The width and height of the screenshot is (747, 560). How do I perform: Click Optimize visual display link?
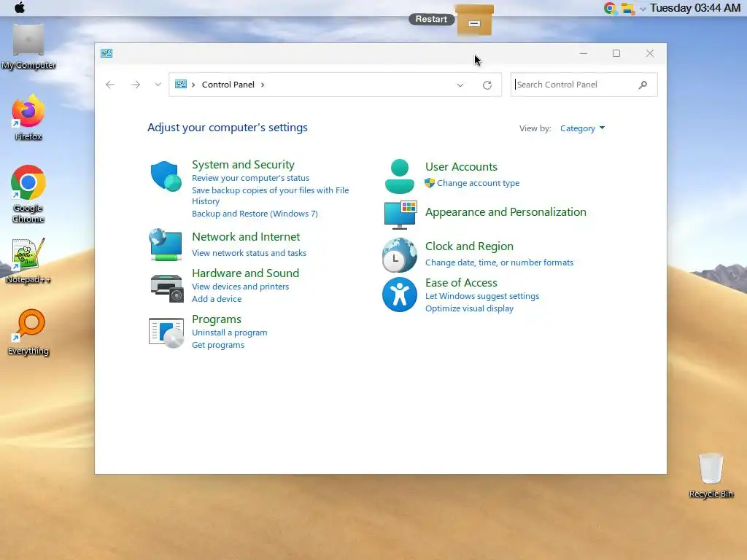[x=469, y=308]
